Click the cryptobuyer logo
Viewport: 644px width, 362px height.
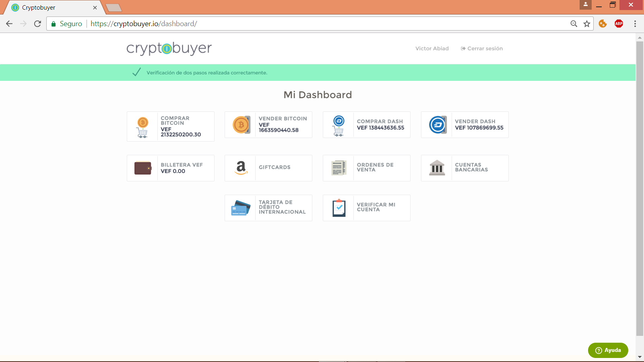click(169, 49)
